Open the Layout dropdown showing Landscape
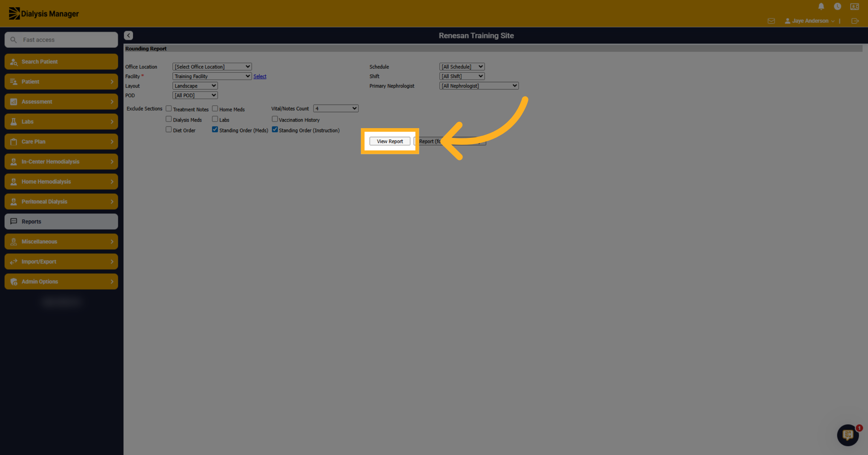The height and width of the screenshot is (455, 868). click(195, 86)
